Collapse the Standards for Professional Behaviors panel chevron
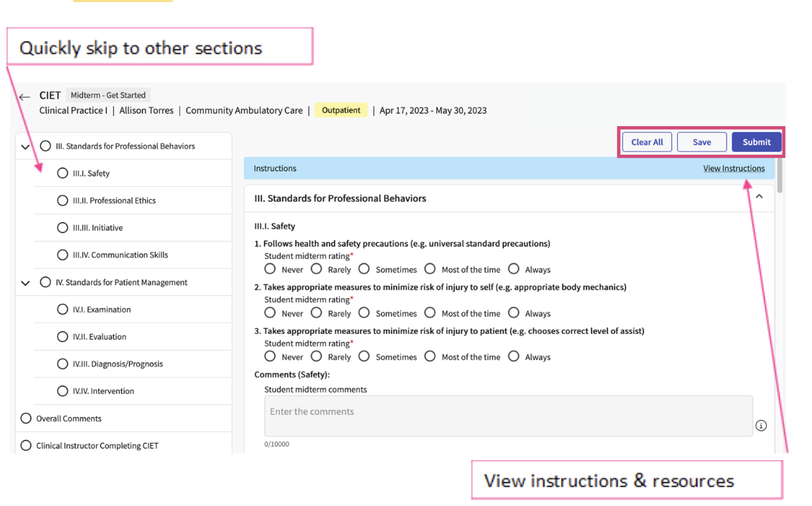 759,197
